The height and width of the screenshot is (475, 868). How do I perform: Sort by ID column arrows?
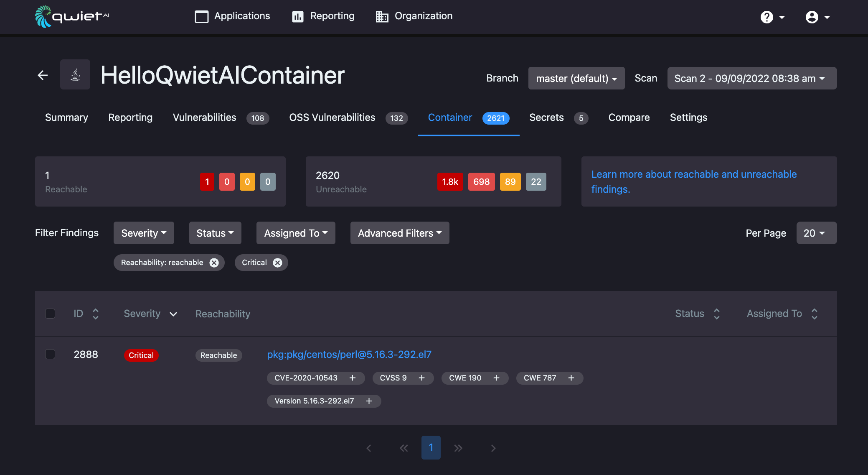coord(96,314)
